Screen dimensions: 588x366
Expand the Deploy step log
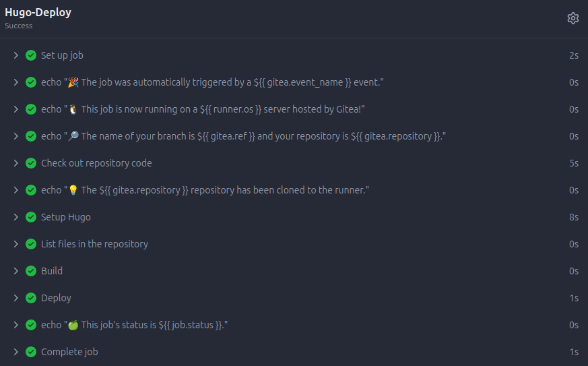(16, 298)
